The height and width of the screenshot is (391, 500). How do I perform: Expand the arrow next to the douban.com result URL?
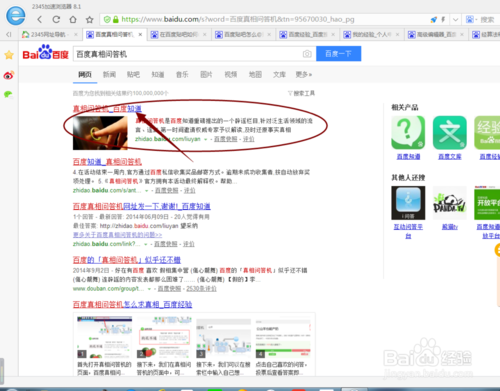pyautogui.click(x=149, y=289)
